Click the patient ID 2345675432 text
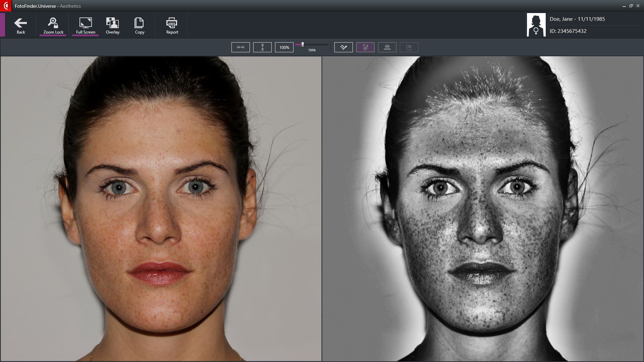Image resolution: width=644 pixels, height=362 pixels. 568,31
